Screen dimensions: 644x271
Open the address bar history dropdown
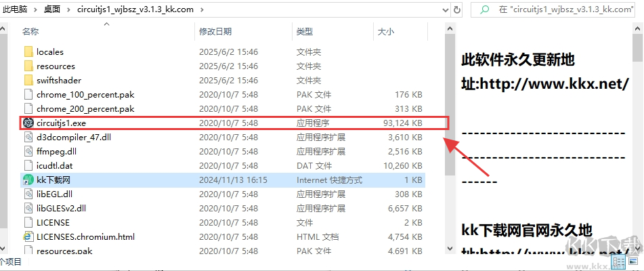point(446,9)
